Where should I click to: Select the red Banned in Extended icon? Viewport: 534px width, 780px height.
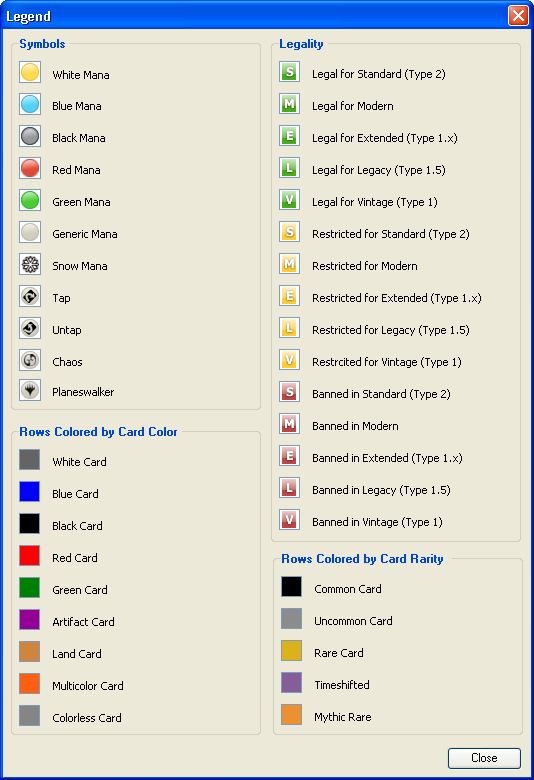point(289,456)
